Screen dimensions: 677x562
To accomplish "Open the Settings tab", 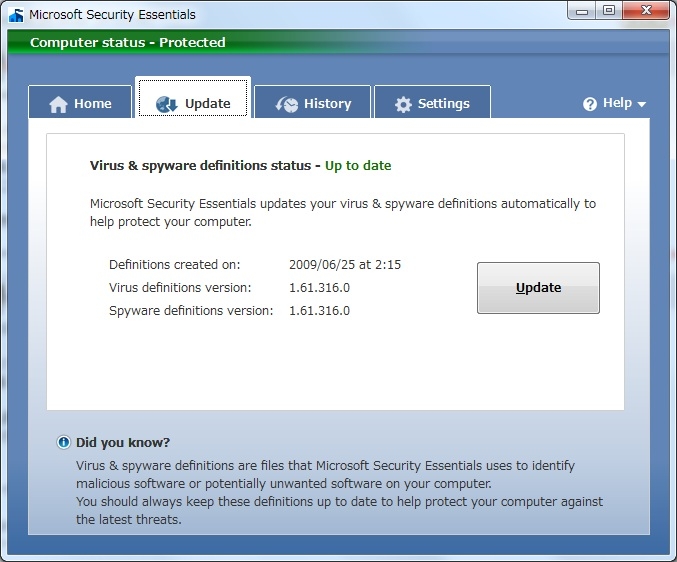I will click(x=432, y=102).
